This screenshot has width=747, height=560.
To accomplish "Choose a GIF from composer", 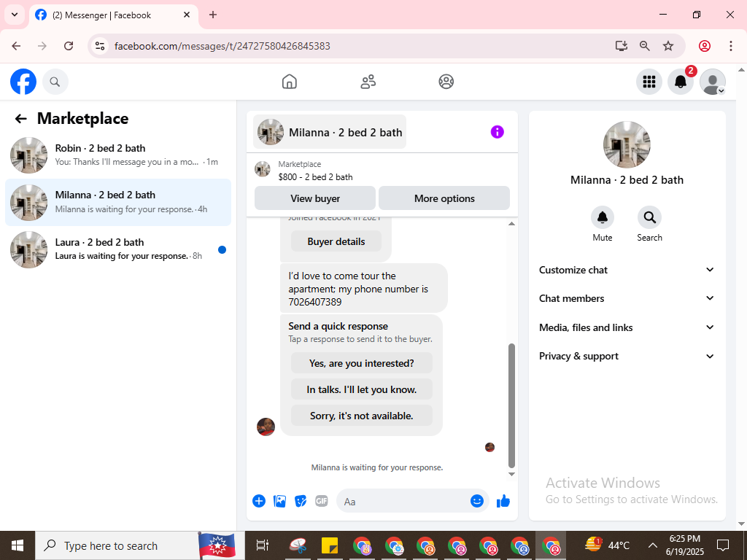I will 322,501.
